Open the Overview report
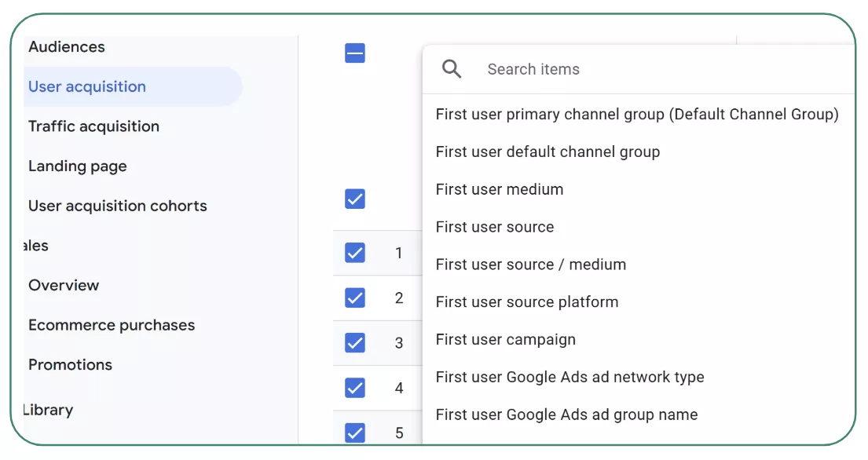Image resolution: width=868 pixels, height=460 pixels. [x=64, y=286]
